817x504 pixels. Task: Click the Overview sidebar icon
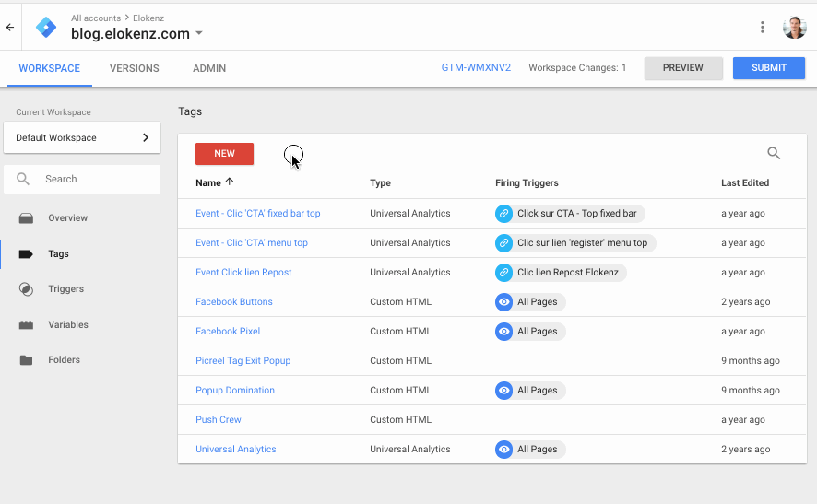(x=26, y=218)
